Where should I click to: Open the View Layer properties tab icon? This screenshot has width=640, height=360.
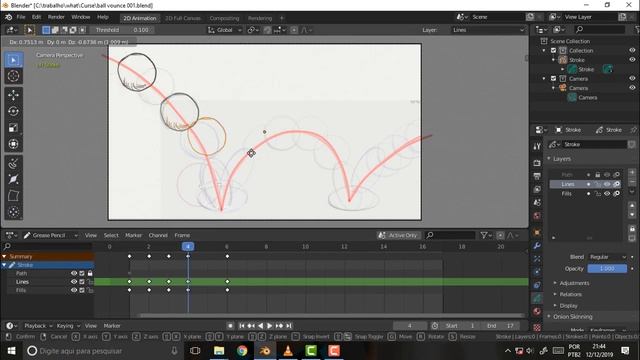point(537,189)
